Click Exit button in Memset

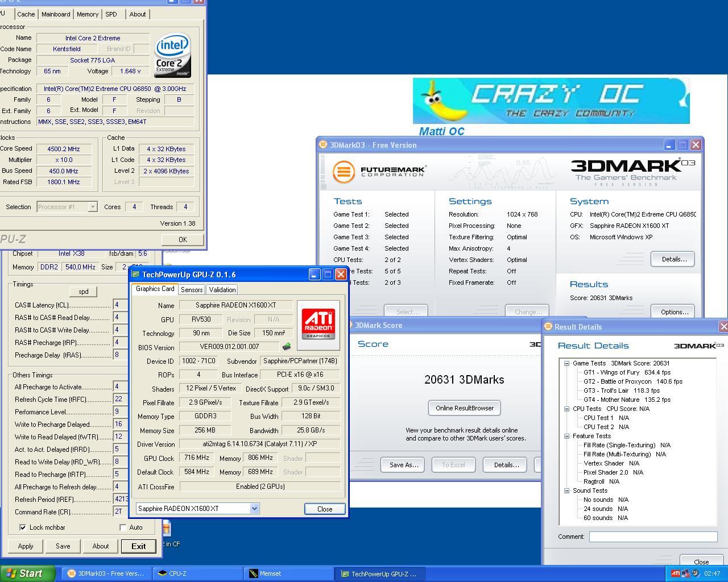[138, 546]
